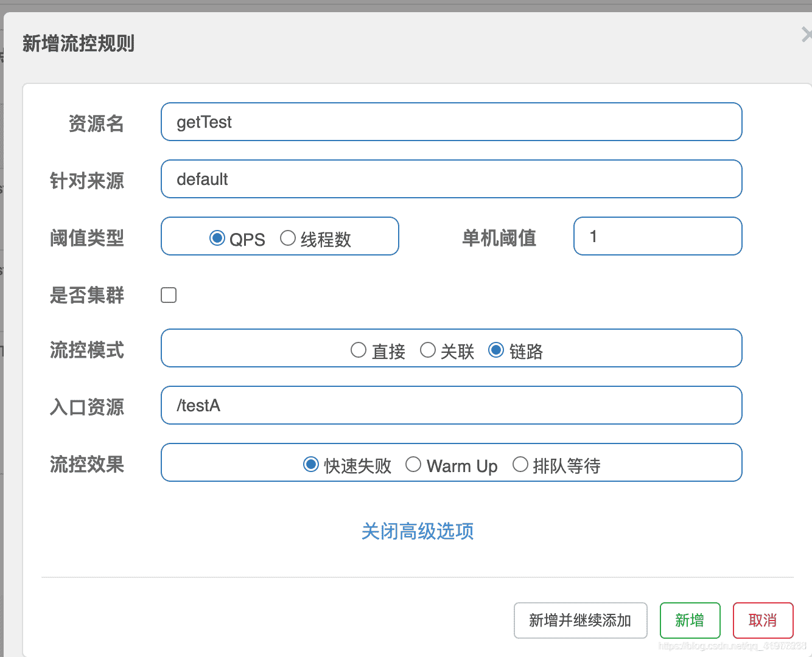The height and width of the screenshot is (657, 812).
Task: Select the 快速失败 flow control effect
Action: tap(311, 464)
